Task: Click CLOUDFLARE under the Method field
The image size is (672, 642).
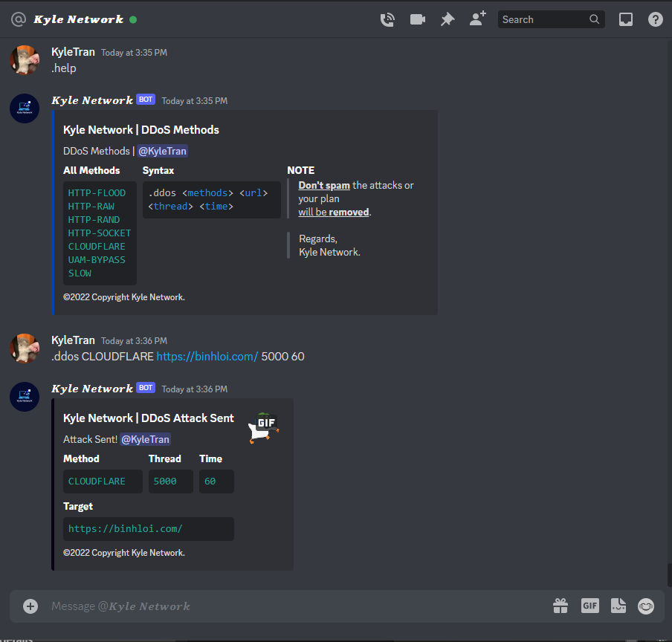Action: coord(97,481)
